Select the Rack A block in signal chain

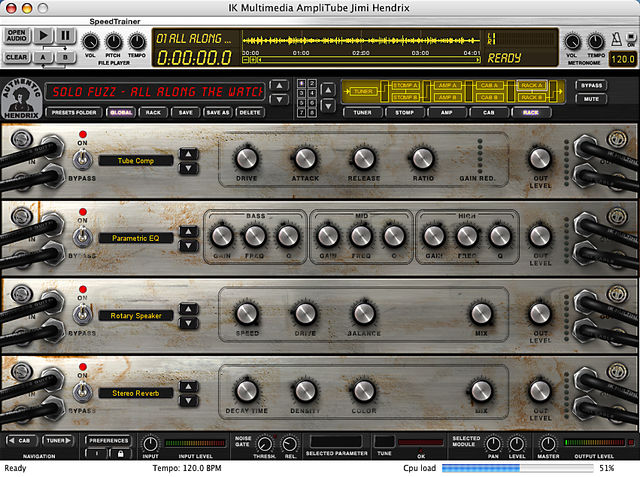point(531,85)
